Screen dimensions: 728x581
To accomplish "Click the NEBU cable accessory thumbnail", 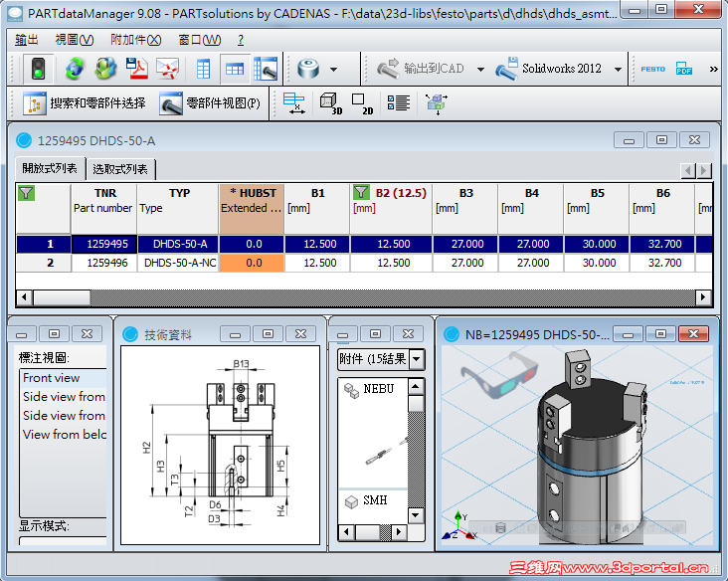I will (x=384, y=452).
